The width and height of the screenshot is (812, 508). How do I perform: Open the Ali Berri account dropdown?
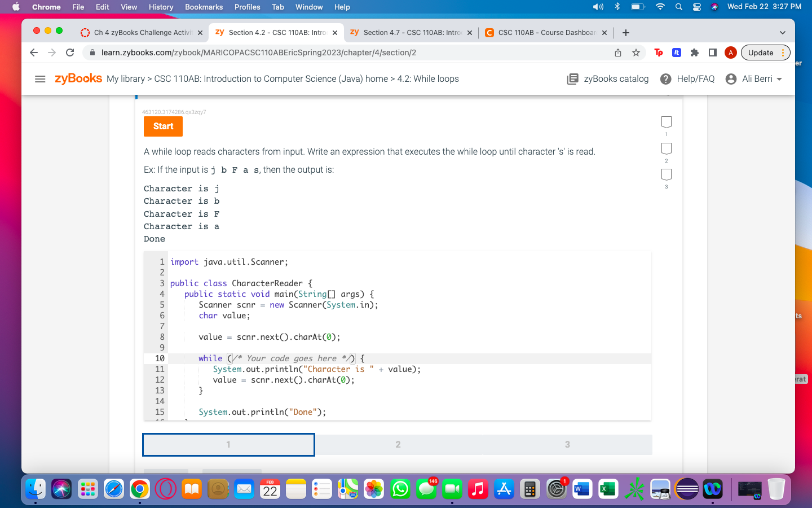[x=754, y=79]
